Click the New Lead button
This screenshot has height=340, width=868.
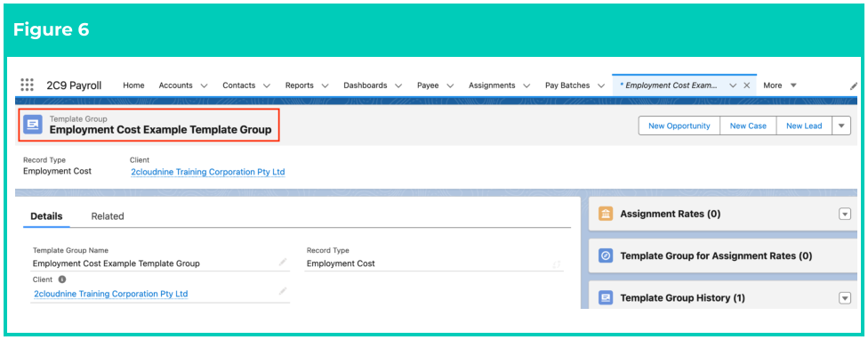(x=804, y=125)
